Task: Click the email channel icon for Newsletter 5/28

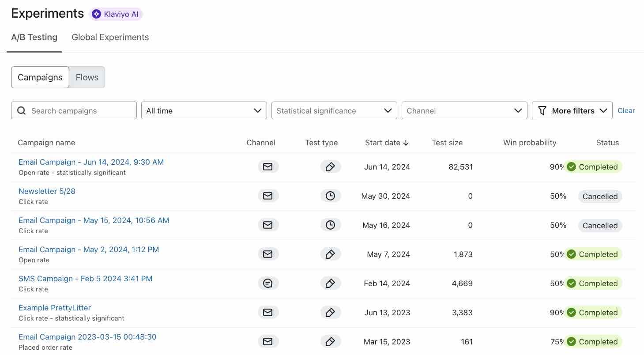Action: tap(268, 196)
